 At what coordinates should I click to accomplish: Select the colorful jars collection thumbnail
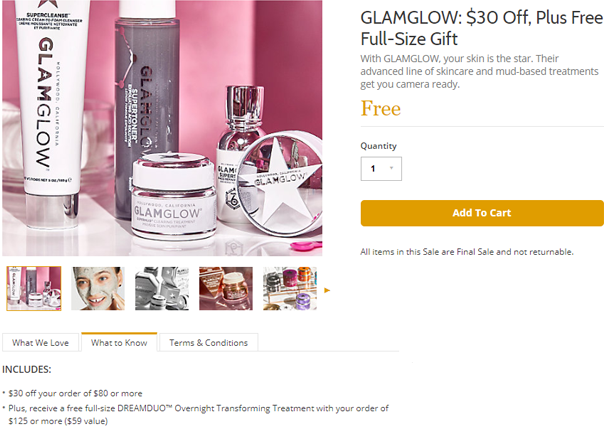coord(290,288)
